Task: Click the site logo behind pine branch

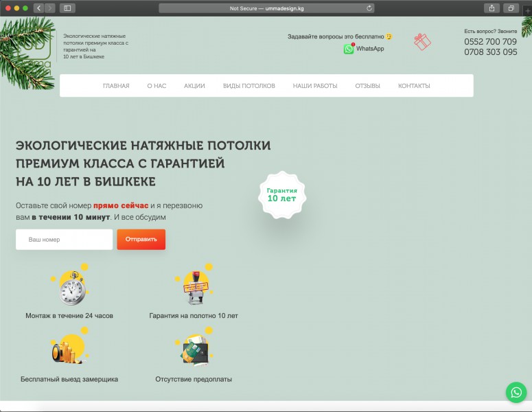Action: point(34,51)
